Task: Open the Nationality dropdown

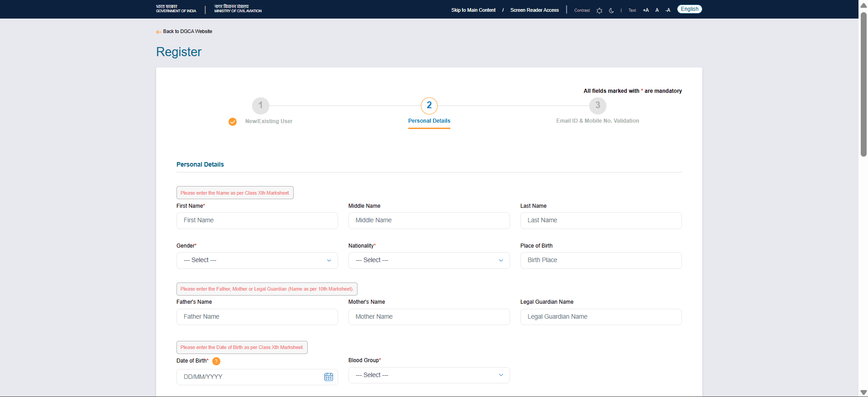Action: coord(429,260)
